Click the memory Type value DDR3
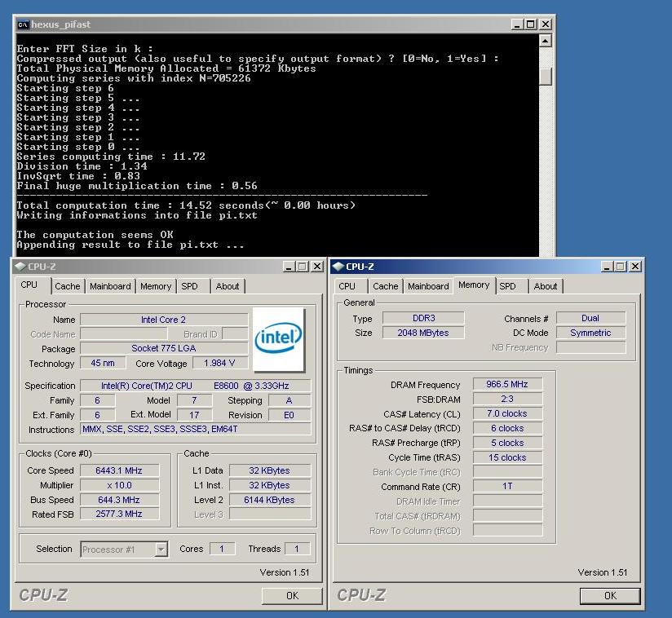 [x=423, y=318]
